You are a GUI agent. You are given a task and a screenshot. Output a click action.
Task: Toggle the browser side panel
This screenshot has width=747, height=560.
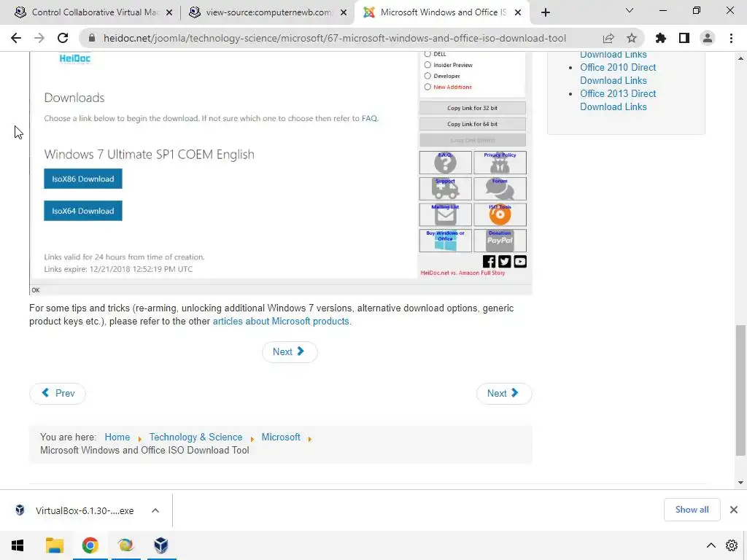684,38
